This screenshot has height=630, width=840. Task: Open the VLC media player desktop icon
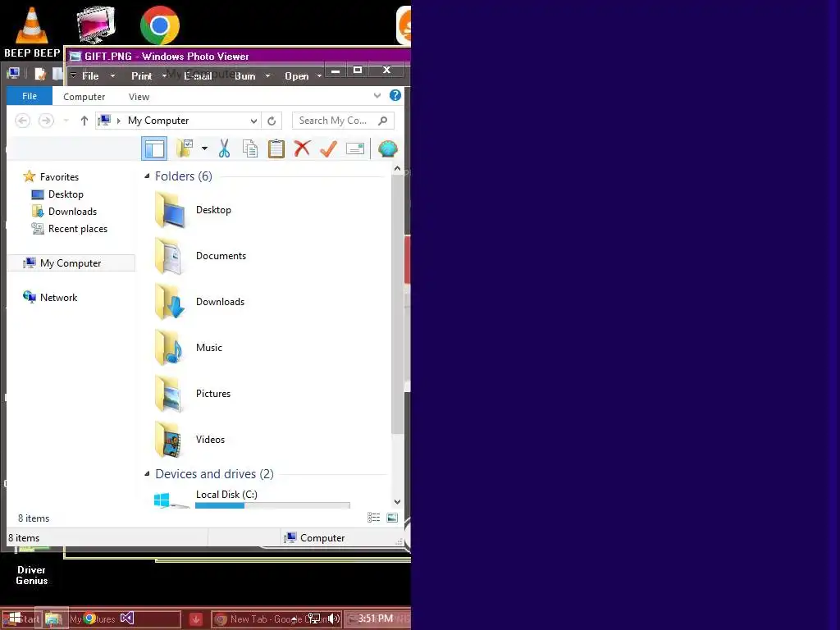coord(32,32)
